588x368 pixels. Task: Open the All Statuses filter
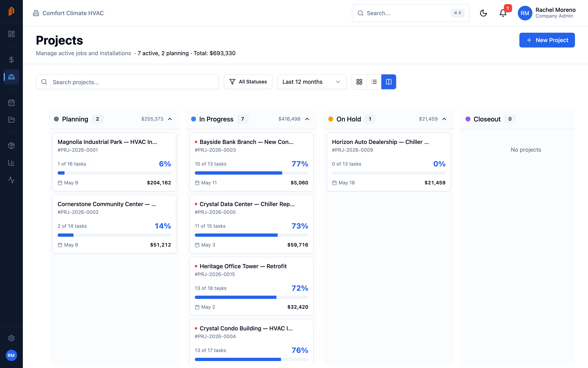click(248, 82)
